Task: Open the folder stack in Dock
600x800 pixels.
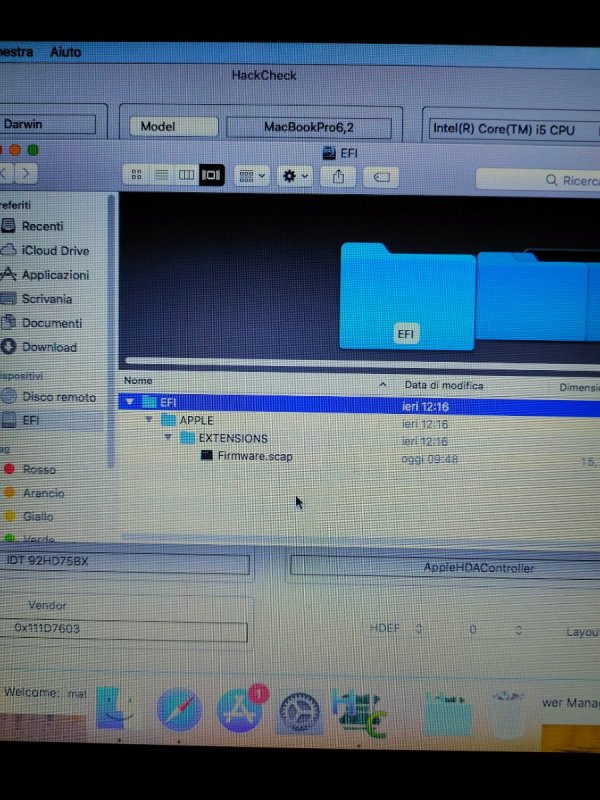Action: click(447, 713)
